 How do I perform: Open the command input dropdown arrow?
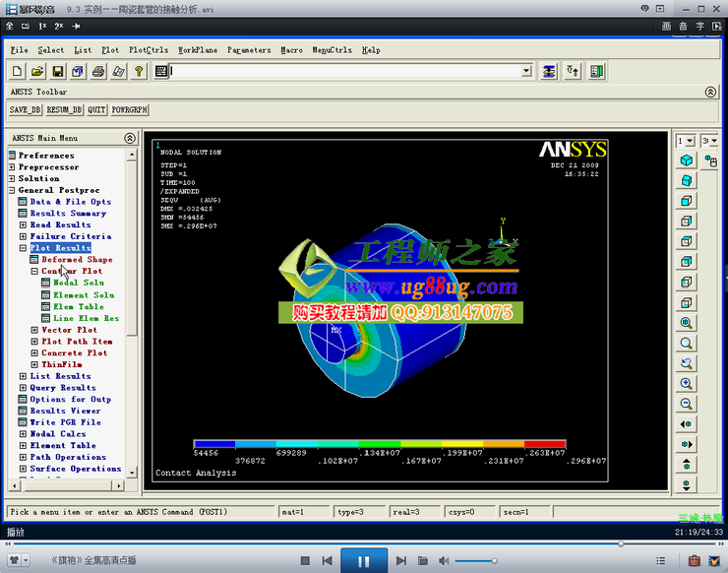coord(526,71)
